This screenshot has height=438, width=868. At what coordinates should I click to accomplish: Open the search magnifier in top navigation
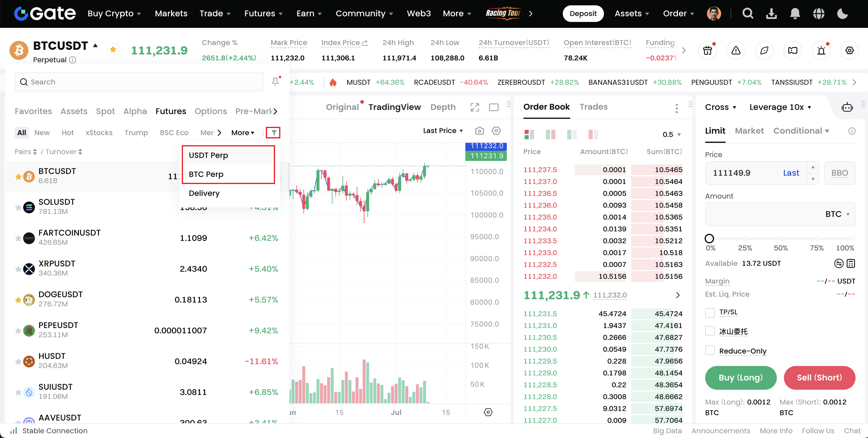tap(748, 14)
